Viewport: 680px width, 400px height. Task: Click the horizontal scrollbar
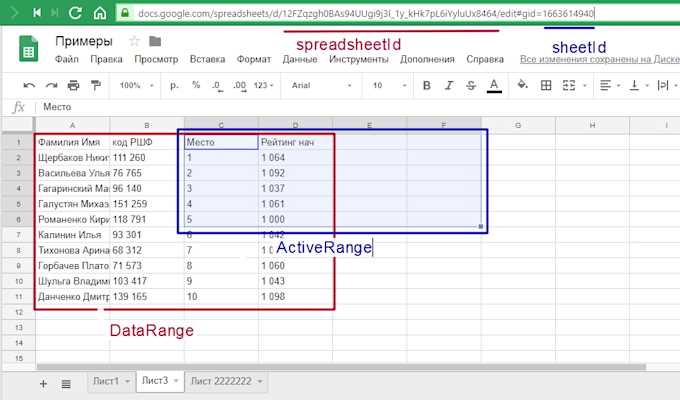click(341, 367)
